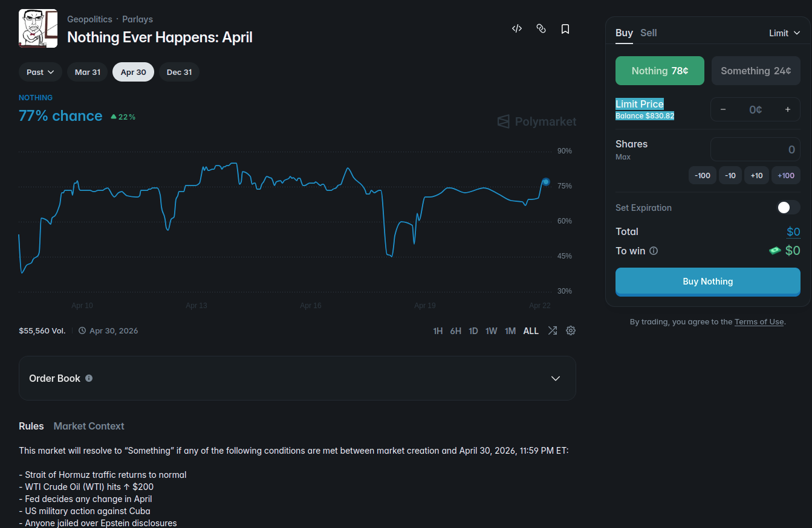Viewport: 812px width, 528px height.
Task: Click the limit price value field
Action: [x=755, y=109]
